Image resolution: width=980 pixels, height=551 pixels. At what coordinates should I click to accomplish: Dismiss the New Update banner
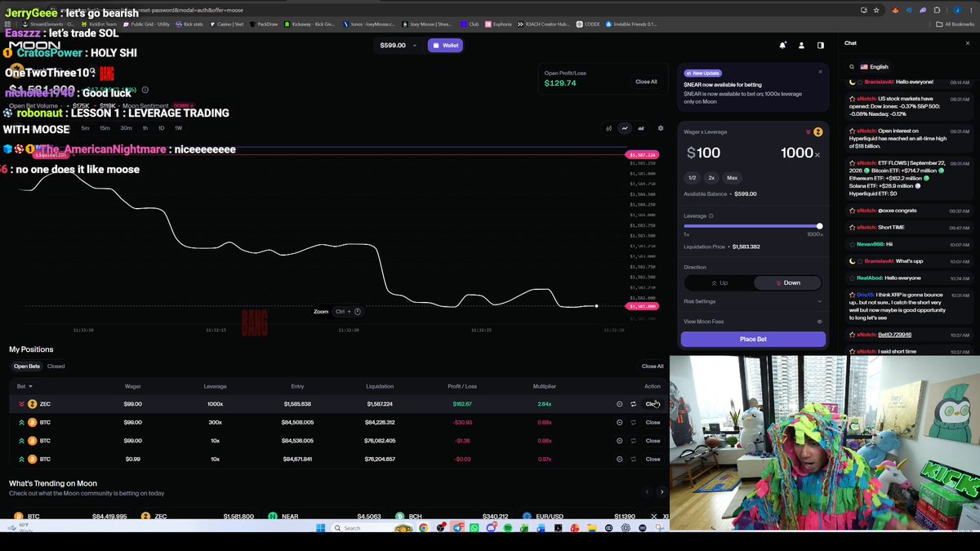point(821,72)
